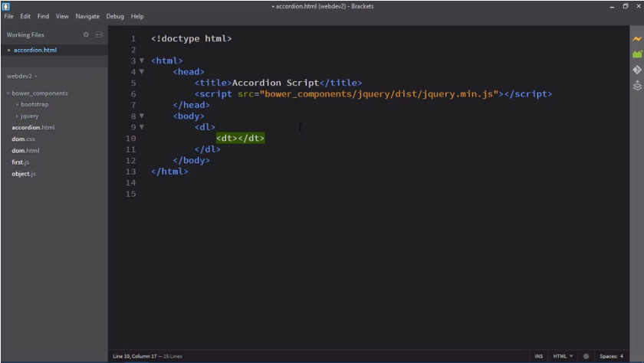Open object.js in project tree
The height and width of the screenshot is (363, 644).
pyautogui.click(x=24, y=174)
